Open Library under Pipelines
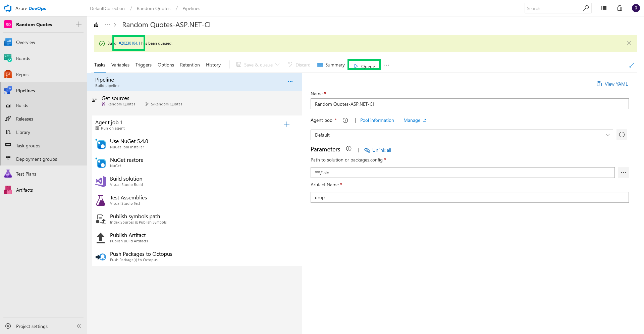 [23, 132]
